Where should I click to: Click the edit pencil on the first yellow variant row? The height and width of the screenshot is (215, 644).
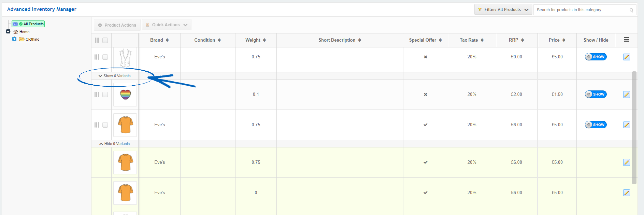point(626,163)
